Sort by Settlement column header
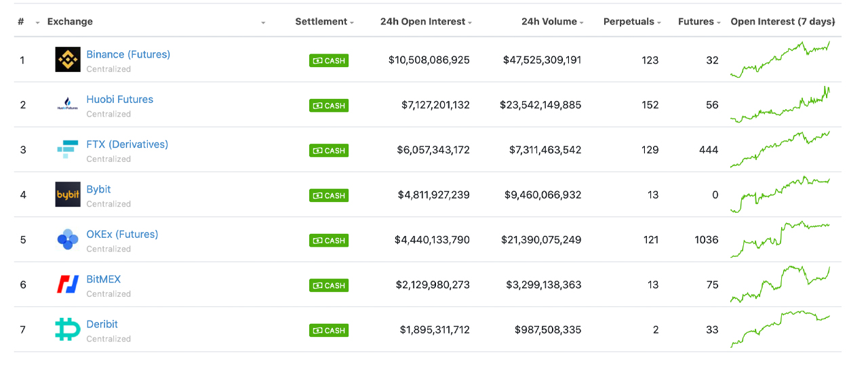Image resolution: width=868 pixels, height=366 pixels. pos(321,22)
